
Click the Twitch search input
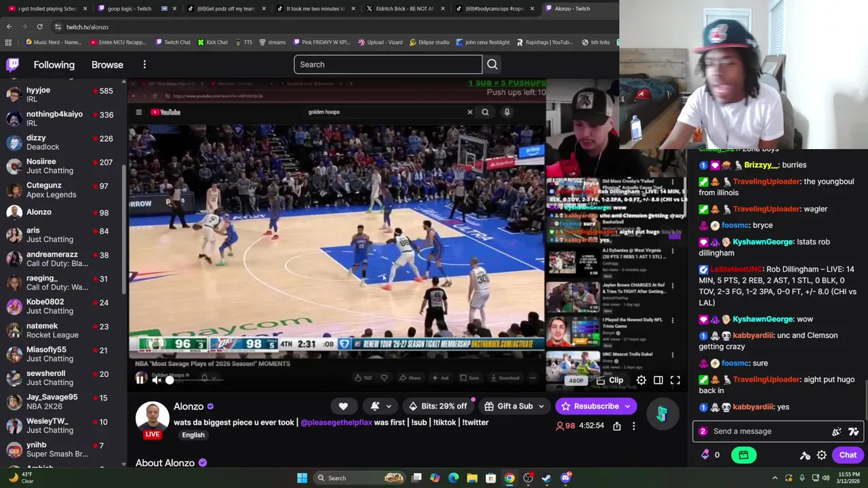coord(388,64)
